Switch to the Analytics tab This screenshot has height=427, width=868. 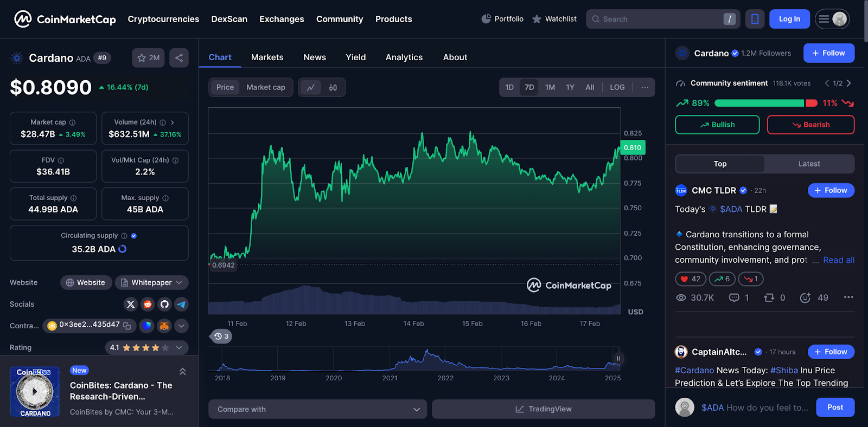(404, 57)
